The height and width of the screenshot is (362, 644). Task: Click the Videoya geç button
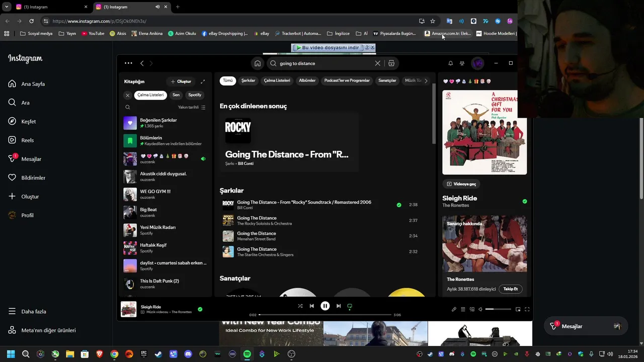461,184
